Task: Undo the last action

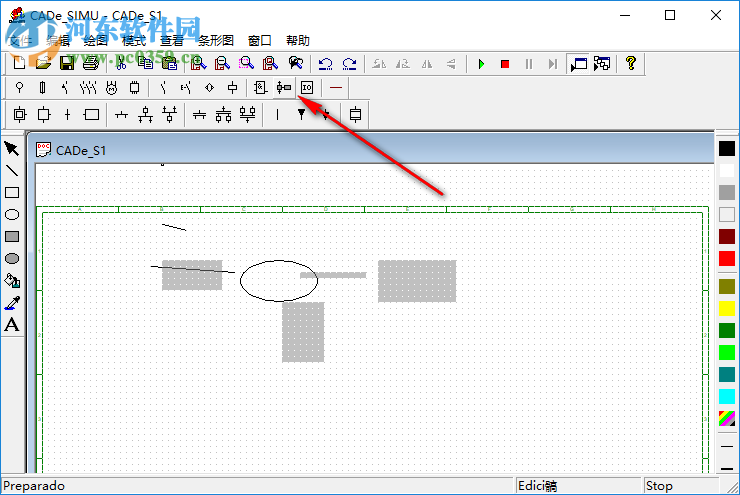Action: [x=325, y=63]
